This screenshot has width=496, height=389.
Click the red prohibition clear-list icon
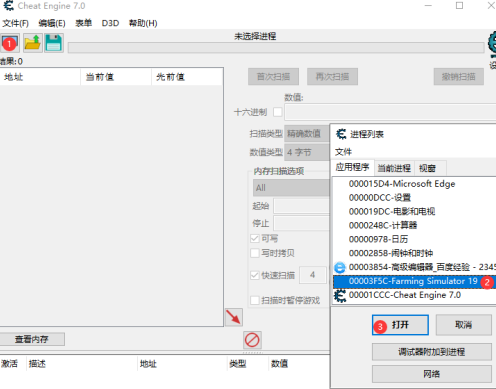pyautogui.click(x=252, y=340)
